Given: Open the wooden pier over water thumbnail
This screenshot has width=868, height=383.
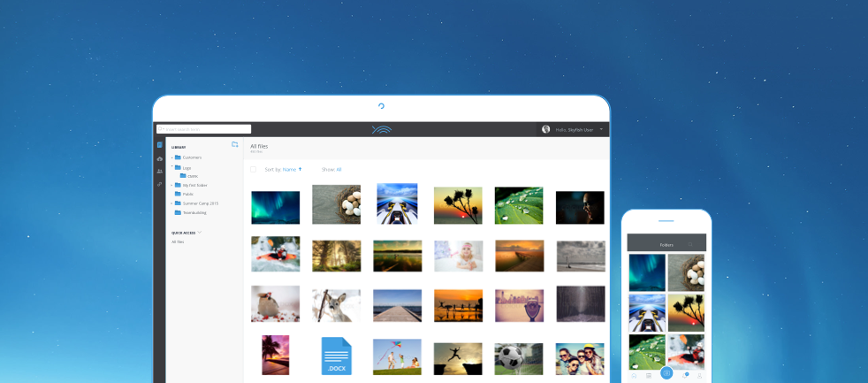Looking at the screenshot, I should (398, 305).
